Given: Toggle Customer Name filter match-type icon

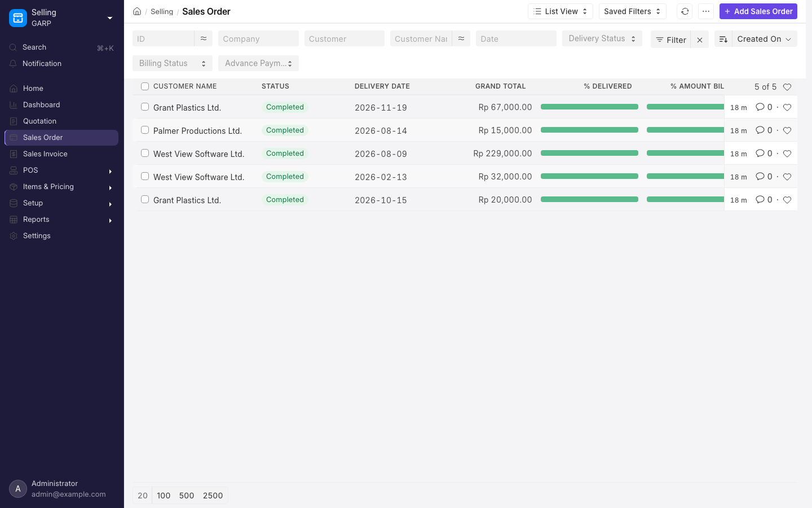Looking at the screenshot, I should point(461,38).
